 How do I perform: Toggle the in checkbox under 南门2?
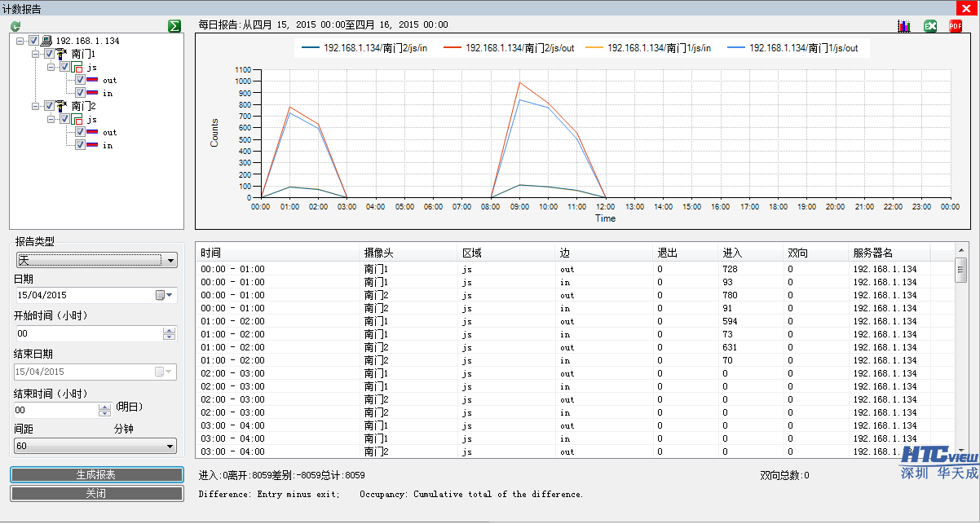tap(80, 145)
